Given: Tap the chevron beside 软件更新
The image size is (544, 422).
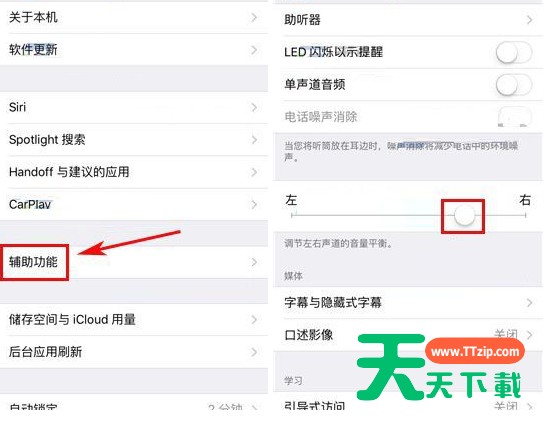Looking at the screenshot, I should click(x=254, y=50).
